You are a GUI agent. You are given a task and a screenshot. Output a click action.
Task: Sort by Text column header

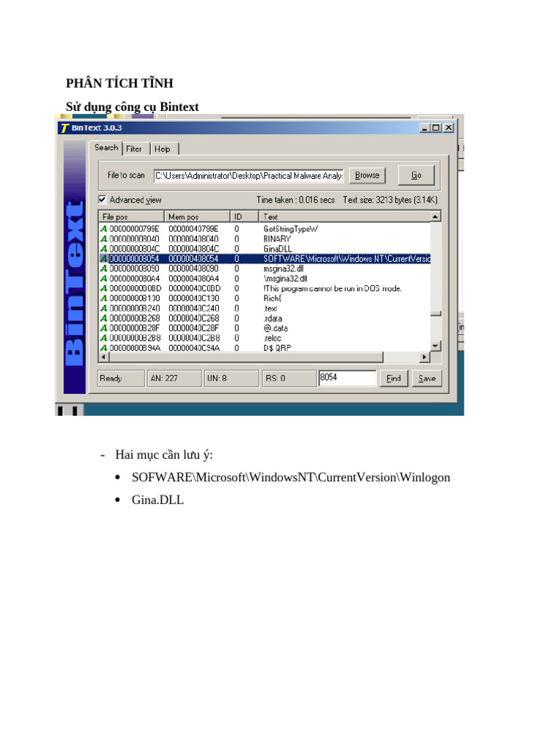click(x=344, y=217)
